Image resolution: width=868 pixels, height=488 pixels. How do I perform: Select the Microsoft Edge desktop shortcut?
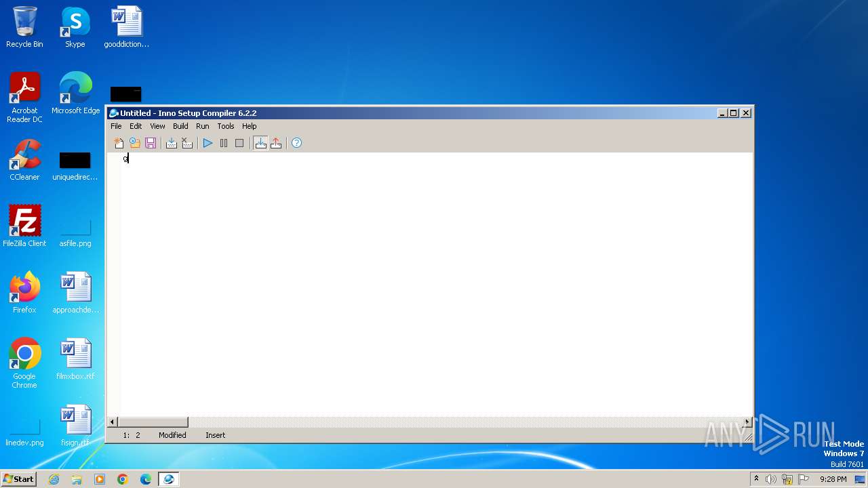75,94
